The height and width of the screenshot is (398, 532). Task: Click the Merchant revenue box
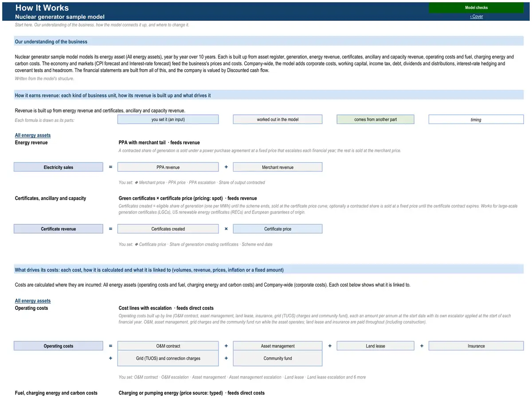pos(278,167)
